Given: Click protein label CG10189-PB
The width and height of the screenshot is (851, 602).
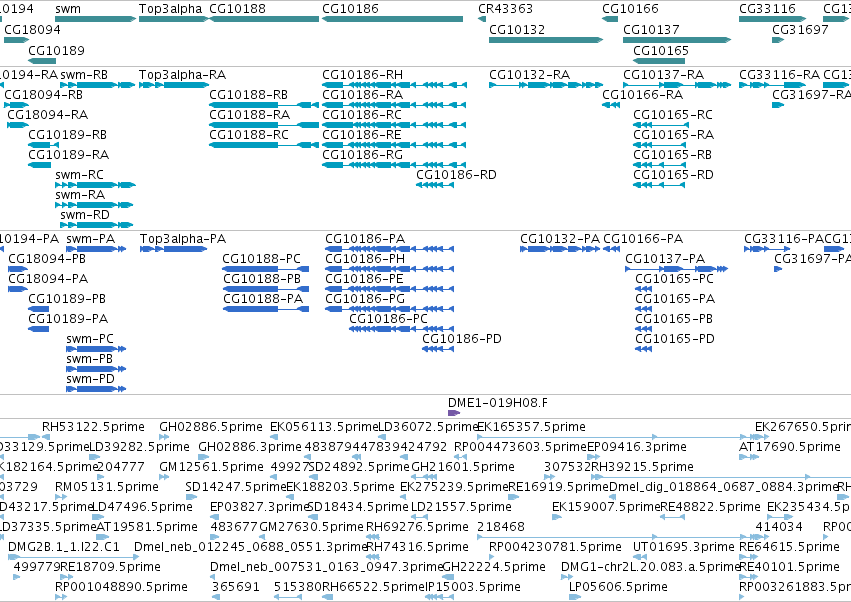Looking at the screenshot, I should click(x=67, y=299).
